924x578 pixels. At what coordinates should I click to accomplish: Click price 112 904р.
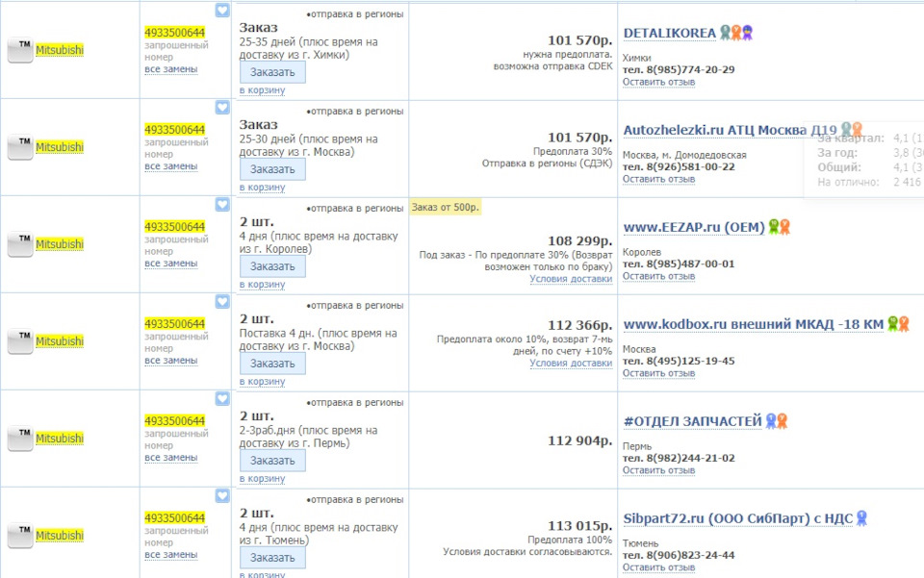(x=579, y=440)
